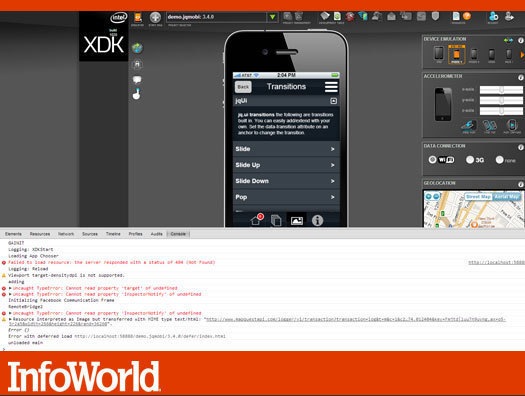Select the iPad device in emulation list

pos(439,54)
